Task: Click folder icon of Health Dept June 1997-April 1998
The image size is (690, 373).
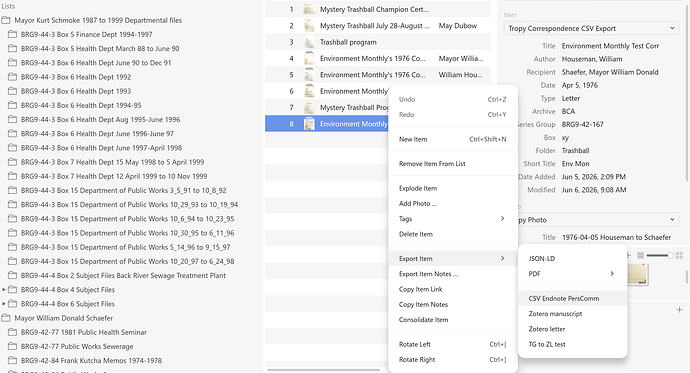Action: (x=13, y=148)
